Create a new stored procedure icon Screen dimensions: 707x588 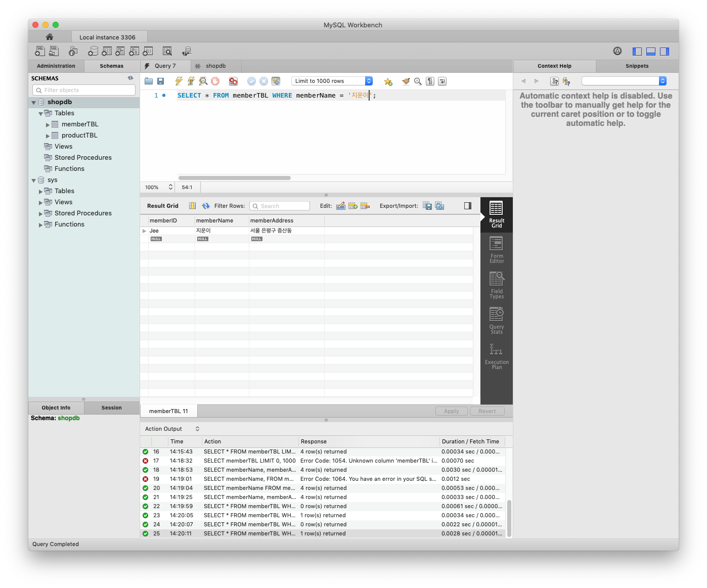(134, 51)
